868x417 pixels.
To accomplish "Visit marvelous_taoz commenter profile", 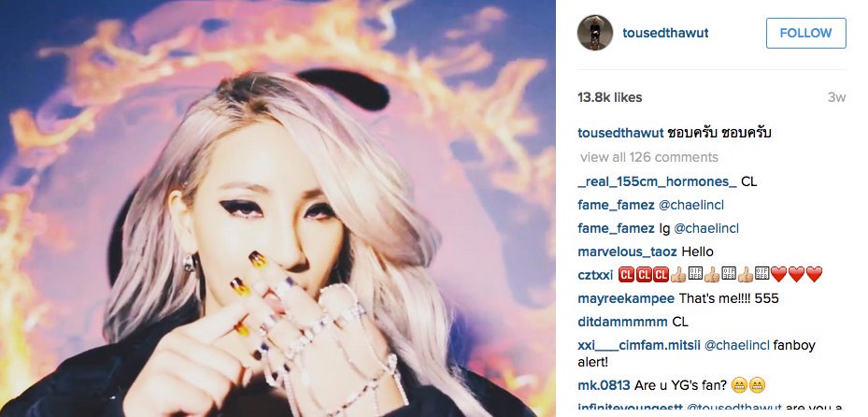I will 627,252.
